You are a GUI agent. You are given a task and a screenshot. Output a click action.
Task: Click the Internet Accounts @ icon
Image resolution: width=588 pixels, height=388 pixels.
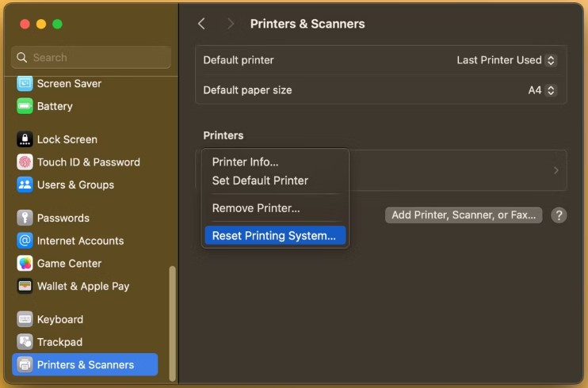[25, 241]
